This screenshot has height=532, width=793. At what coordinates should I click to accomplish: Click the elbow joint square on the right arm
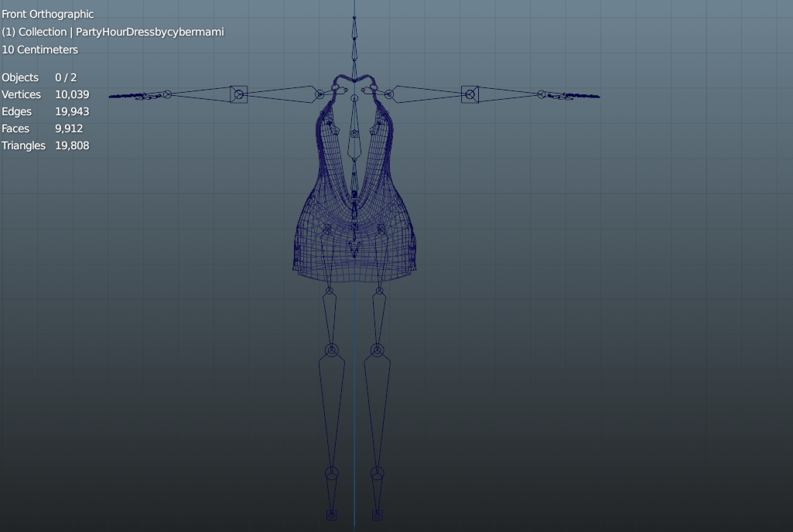[x=470, y=94]
